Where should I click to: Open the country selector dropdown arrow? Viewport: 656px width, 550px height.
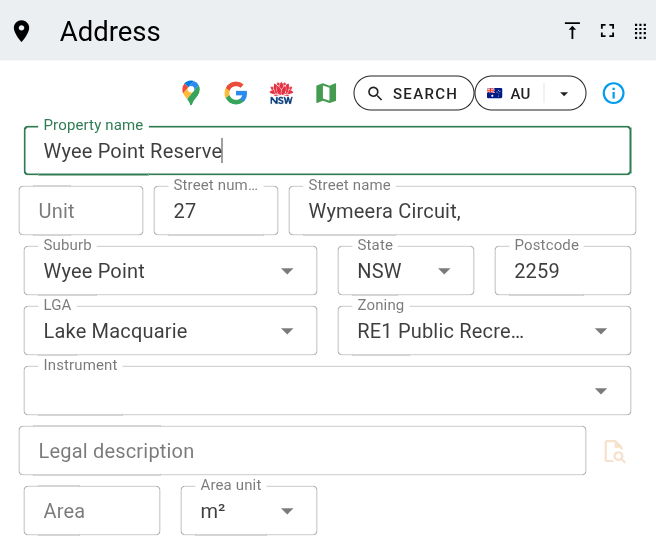[x=564, y=93]
